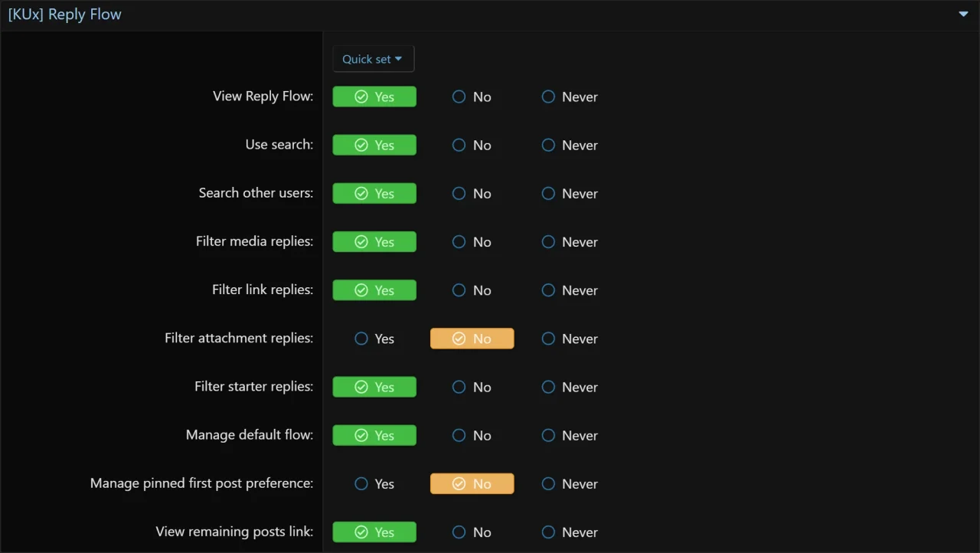980x553 pixels.
Task: Click the 'Use search:' label
Action: point(279,144)
